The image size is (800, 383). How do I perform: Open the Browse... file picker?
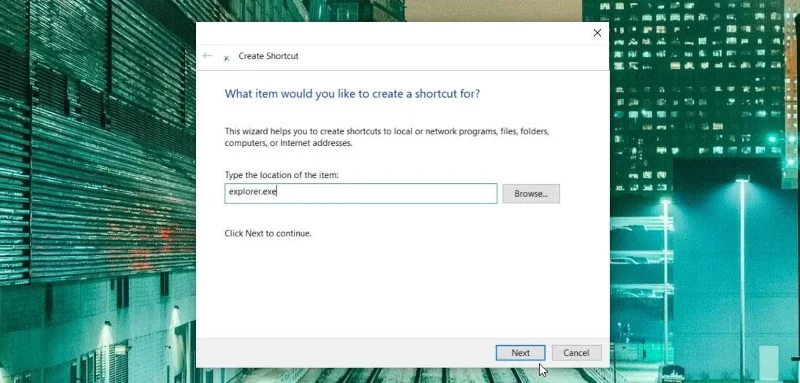531,194
